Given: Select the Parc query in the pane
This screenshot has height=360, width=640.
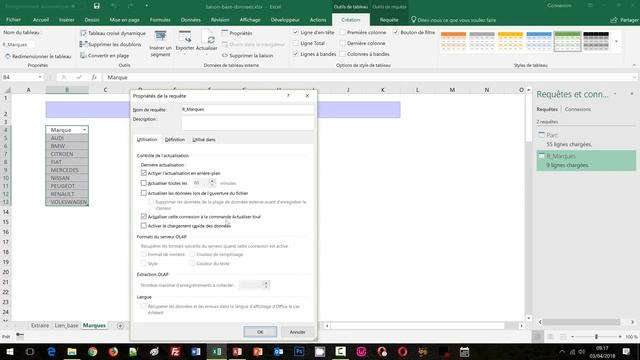Looking at the screenshot, I should tap(586, 140).
